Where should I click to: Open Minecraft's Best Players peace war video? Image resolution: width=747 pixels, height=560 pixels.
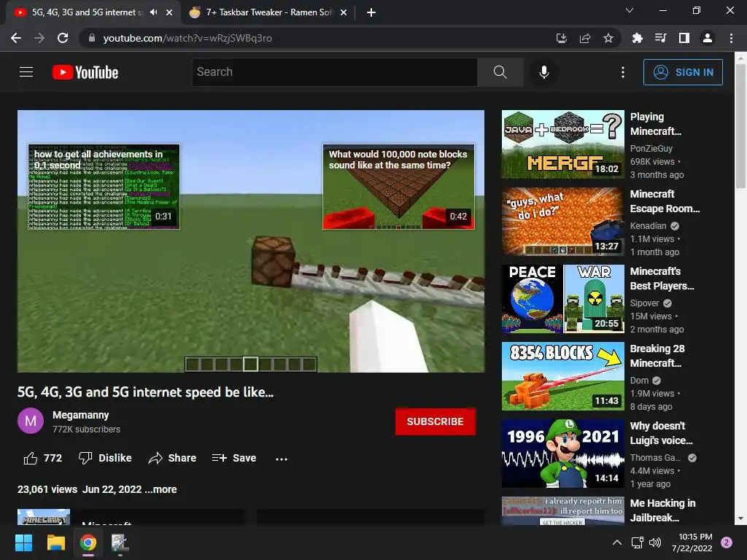pos(562,298)
